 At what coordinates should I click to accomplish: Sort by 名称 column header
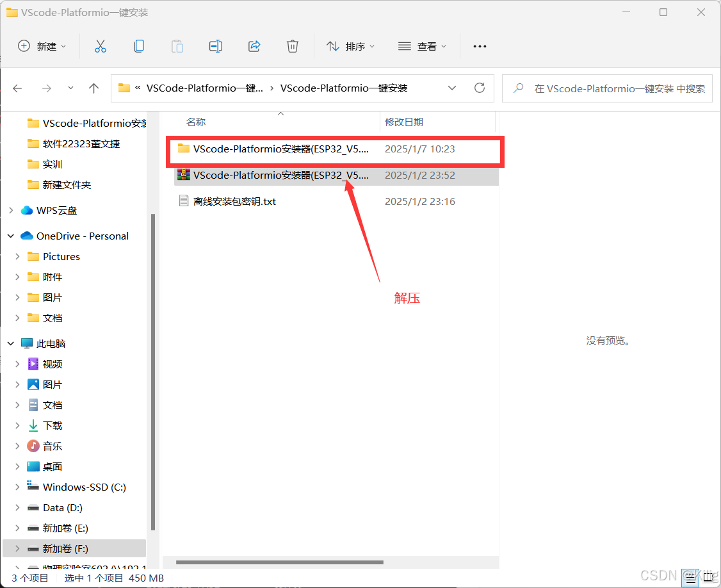coord(195,122)
